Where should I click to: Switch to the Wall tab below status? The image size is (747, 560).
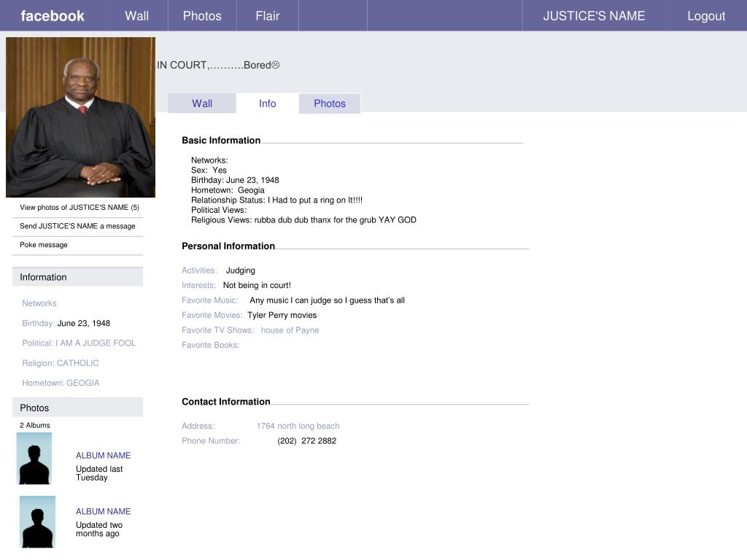click(202, 104)
